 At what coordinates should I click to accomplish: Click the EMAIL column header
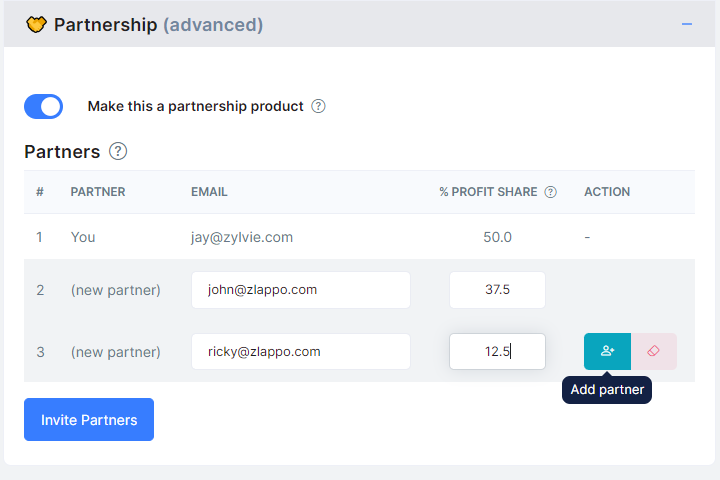coord(209,192)
